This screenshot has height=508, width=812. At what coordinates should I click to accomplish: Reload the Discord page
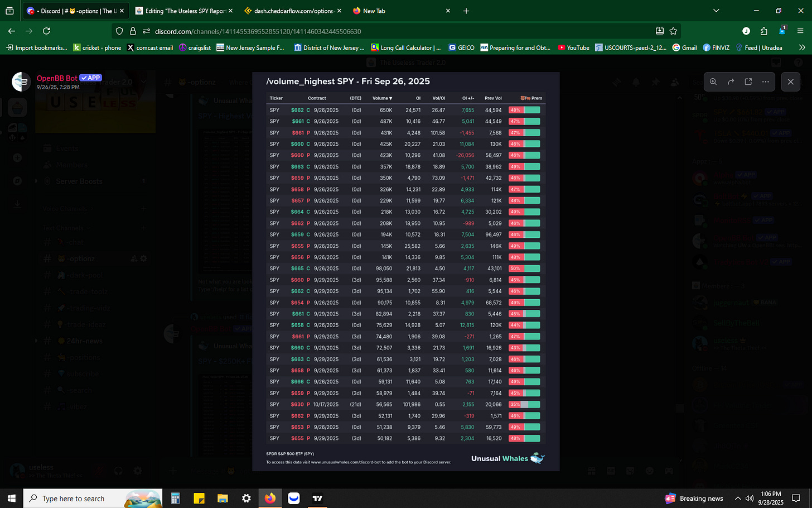pyautogui.click(x=47, y=31)
